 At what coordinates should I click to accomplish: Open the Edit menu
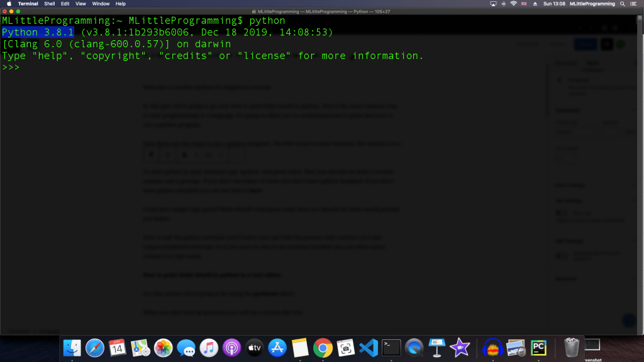click(65, 4)
